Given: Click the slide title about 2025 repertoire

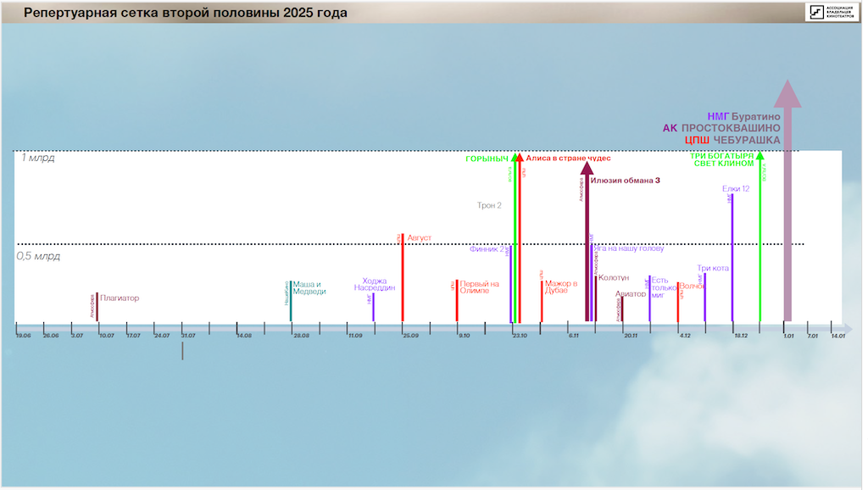Looking at the screenshot, I should (185, 14).
